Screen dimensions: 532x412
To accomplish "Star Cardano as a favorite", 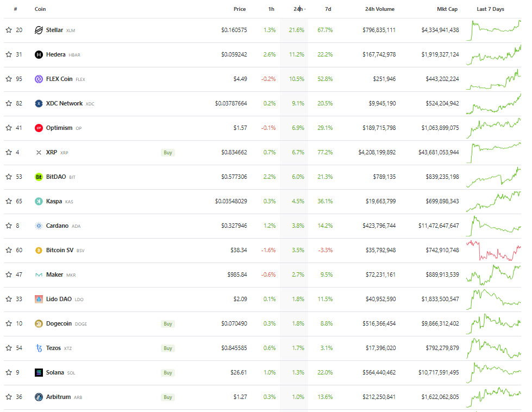I will pyautogui.click(x=9, y=226).
